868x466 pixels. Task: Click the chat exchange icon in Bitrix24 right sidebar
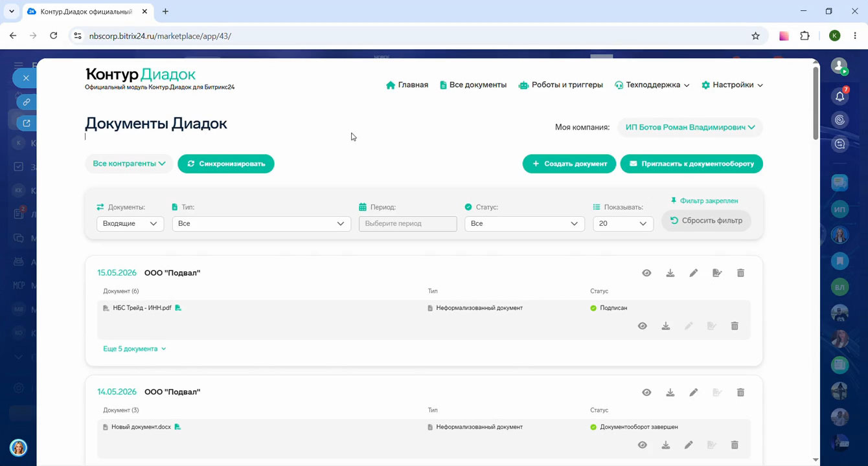[x=840, y=144]
